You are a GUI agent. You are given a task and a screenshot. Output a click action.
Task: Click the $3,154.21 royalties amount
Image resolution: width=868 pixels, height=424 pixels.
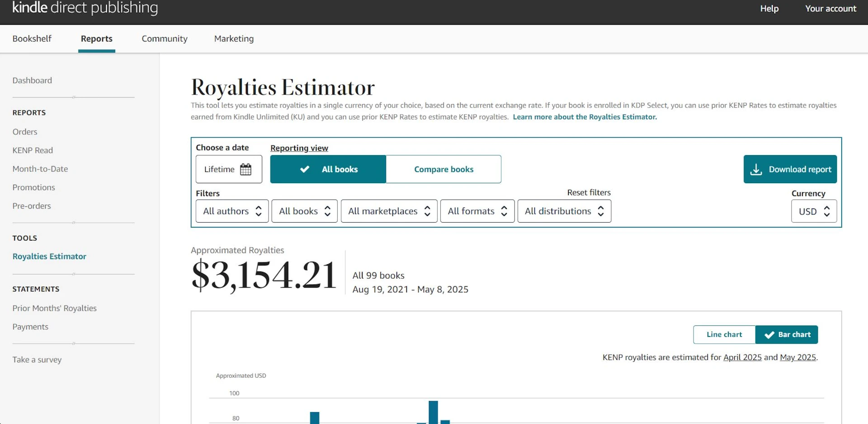click(x=264, y=275)
